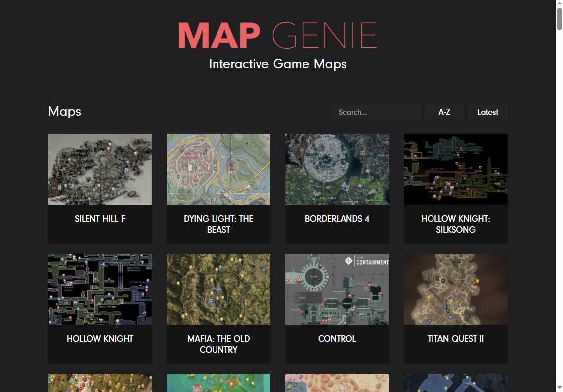
Task: Open the Borderlands 4 map thumbnail
Action: click(x=337, y=169)
